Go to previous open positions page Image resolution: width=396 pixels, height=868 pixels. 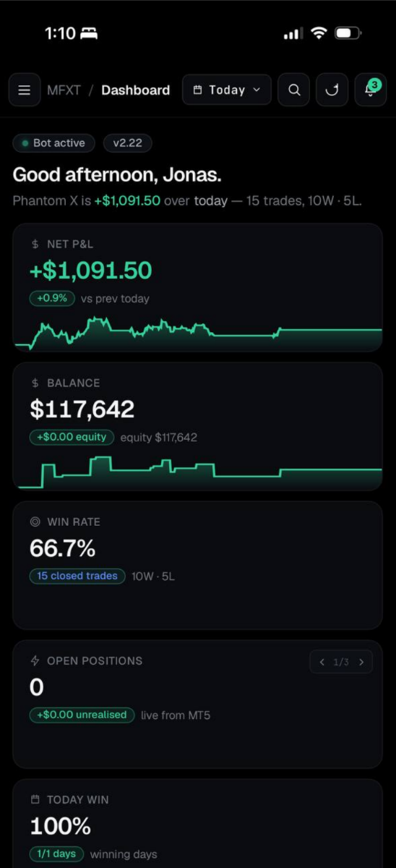pos(322,662)
